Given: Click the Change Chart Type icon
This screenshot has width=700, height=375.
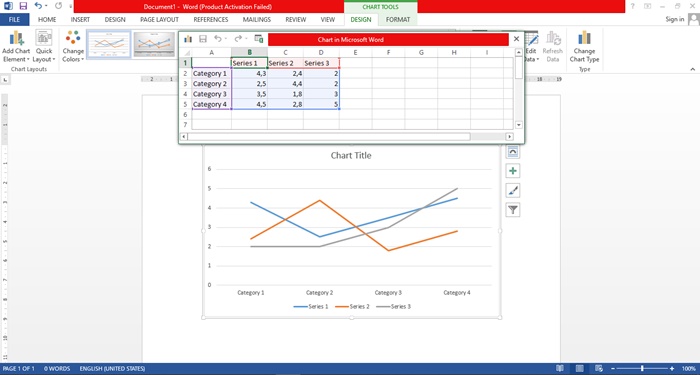Looking at the screenshot, I should click(x=584, y=46).
